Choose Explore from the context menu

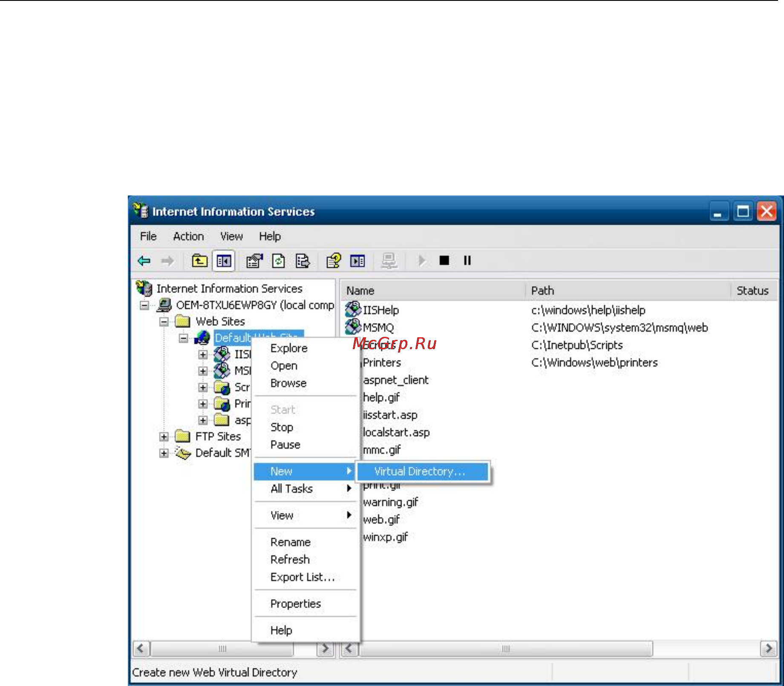[305, 348]
